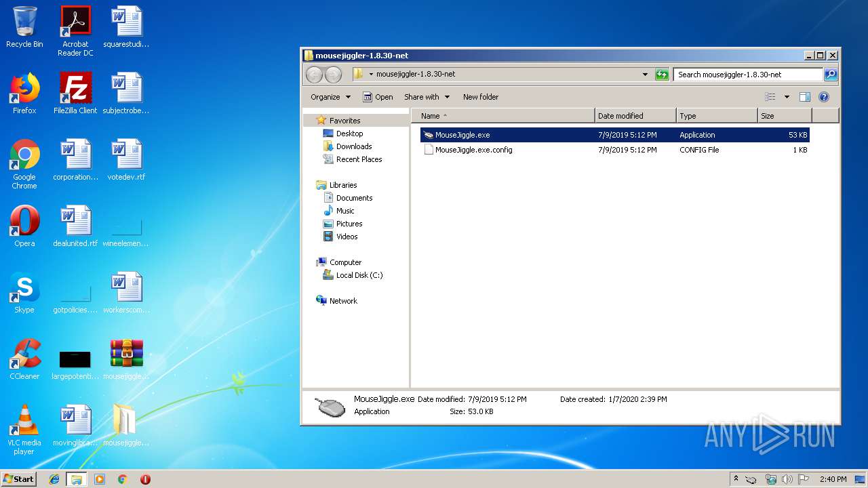Open Explorer help question mark
The image size is (868, 488).
(824, 97)
